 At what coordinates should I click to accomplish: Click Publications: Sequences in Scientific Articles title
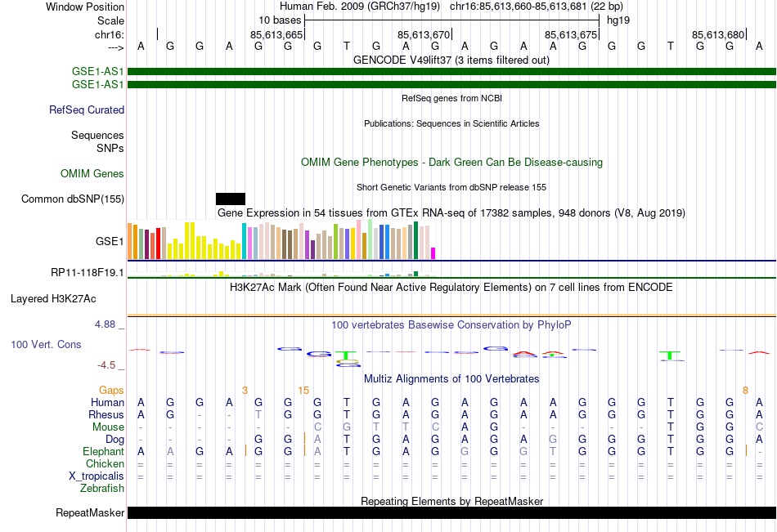[451, 123]
